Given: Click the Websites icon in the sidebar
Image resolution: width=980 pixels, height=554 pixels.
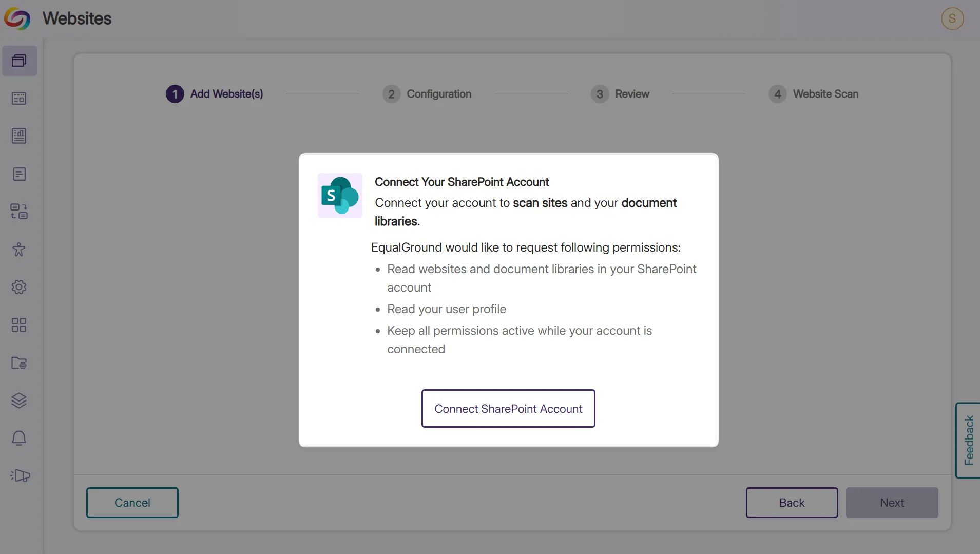Looking at the screenshot, I should [19, 61].
